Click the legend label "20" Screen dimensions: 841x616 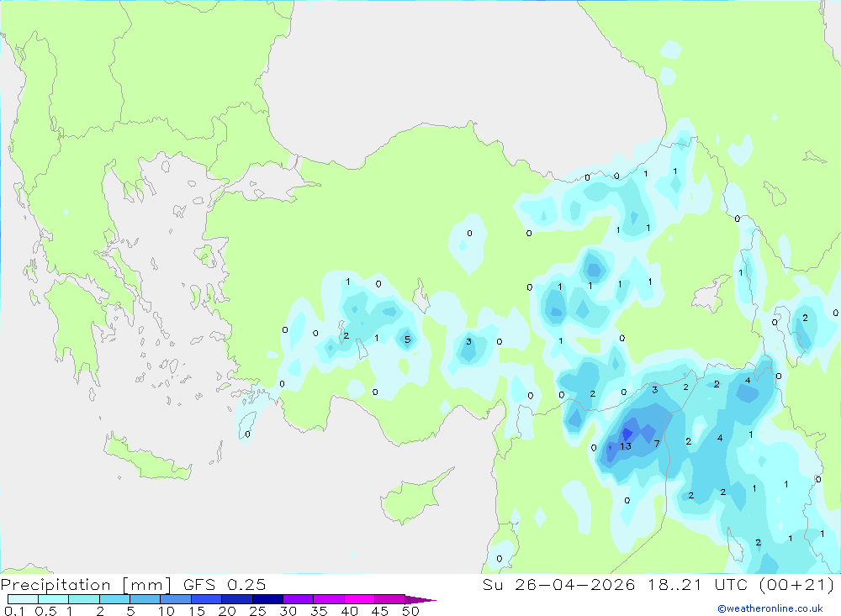[x=227, y=611]
